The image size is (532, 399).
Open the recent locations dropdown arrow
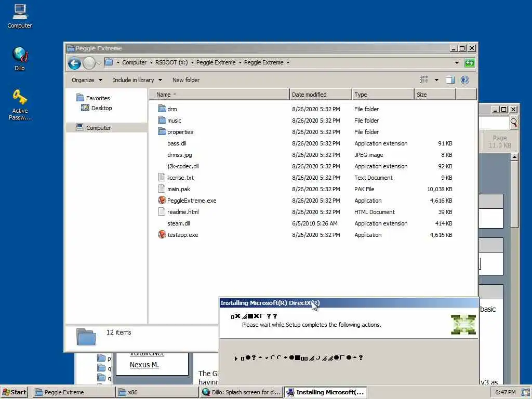coord(99,63)
